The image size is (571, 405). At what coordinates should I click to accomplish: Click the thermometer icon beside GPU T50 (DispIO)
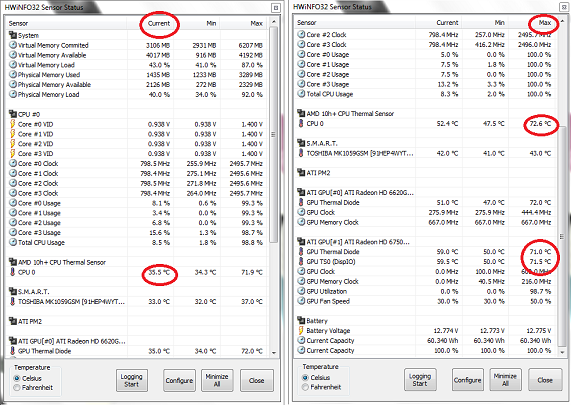[301, 261]
